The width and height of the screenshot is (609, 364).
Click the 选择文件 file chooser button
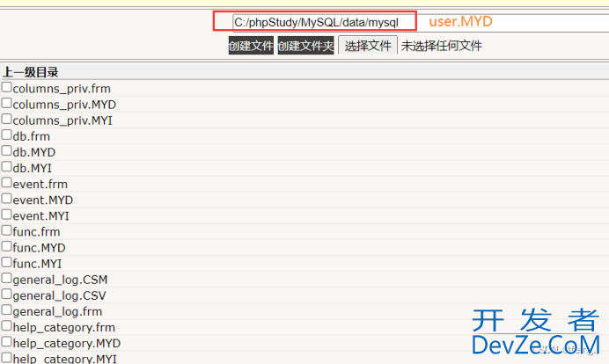368,46
